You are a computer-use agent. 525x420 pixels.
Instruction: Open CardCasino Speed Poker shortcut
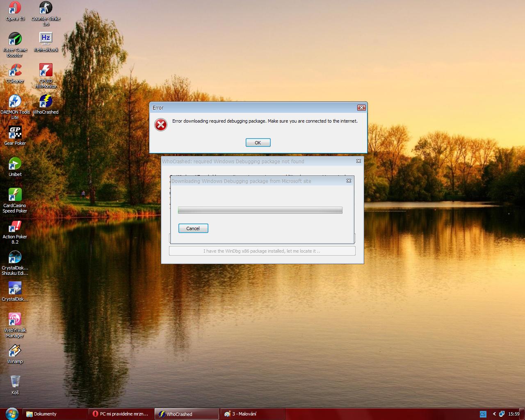tap(15, 195)
